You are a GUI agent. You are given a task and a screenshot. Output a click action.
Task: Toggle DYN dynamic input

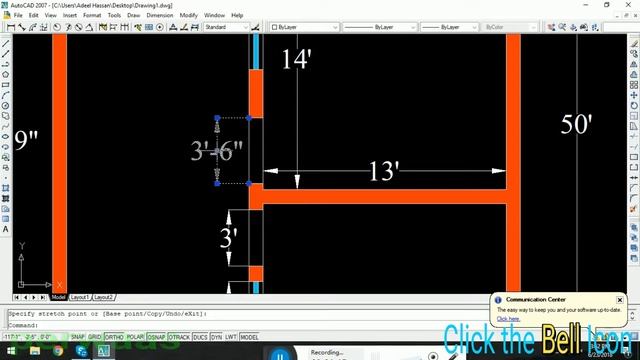click(x=216, y=337)
